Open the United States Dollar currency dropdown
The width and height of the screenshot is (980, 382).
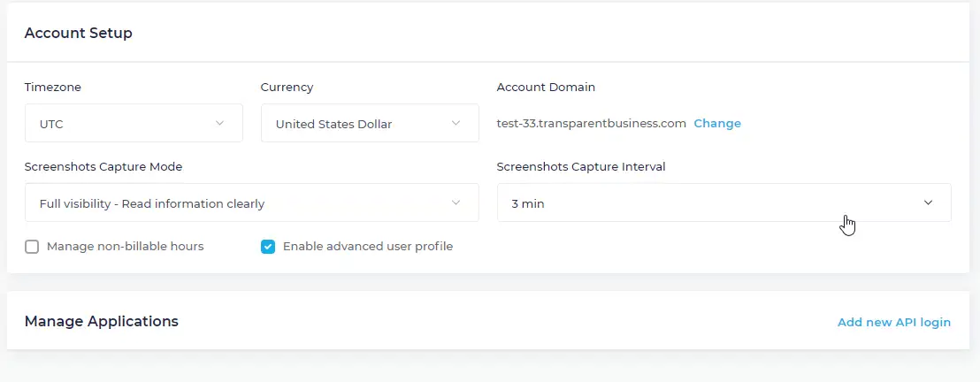(x=354, y=123)
